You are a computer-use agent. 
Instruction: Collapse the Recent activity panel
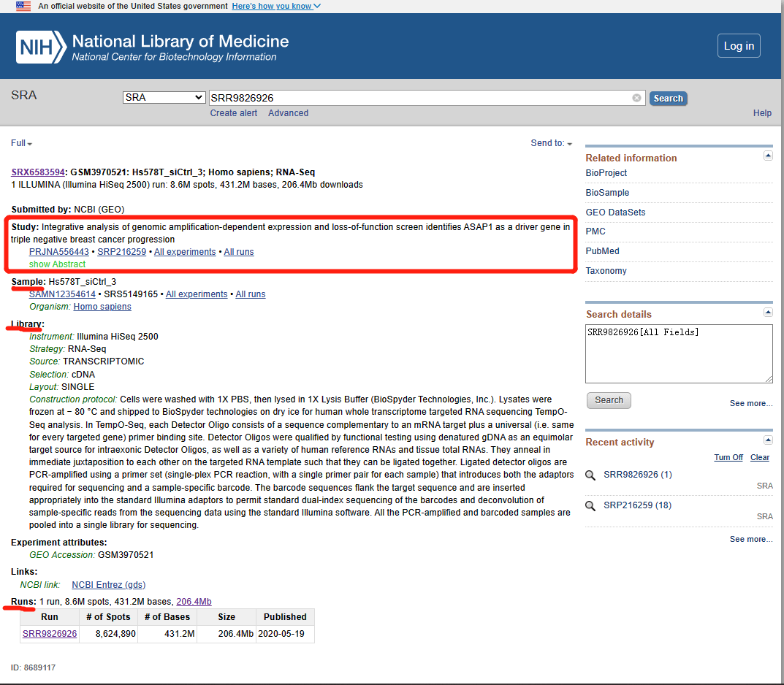768,440
